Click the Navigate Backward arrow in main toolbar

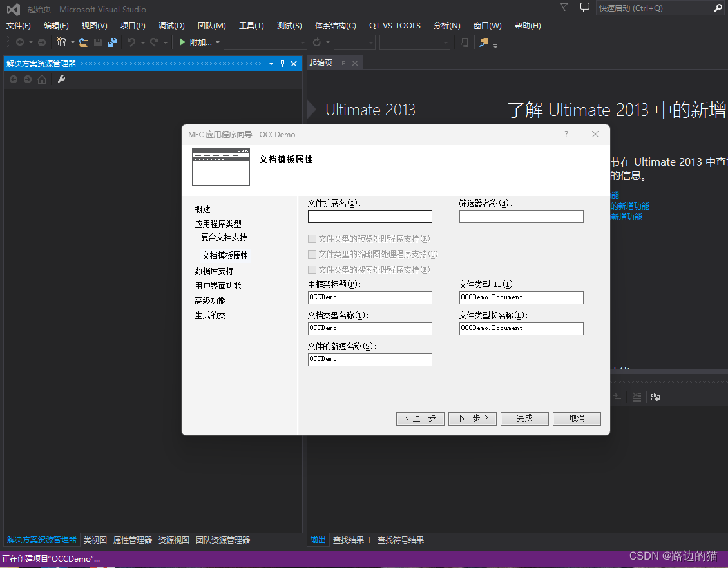click(x=20, y=43)
